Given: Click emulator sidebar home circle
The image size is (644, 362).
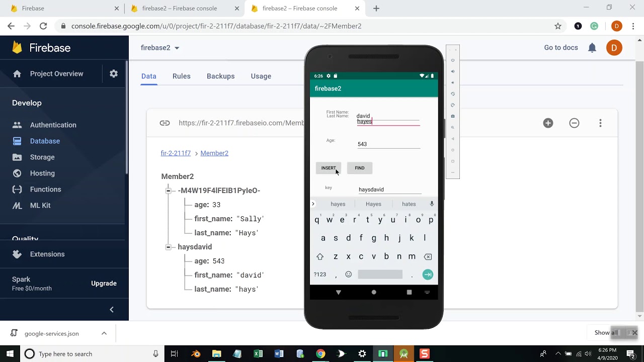Looking at the screenshot, I should [453, 150].
